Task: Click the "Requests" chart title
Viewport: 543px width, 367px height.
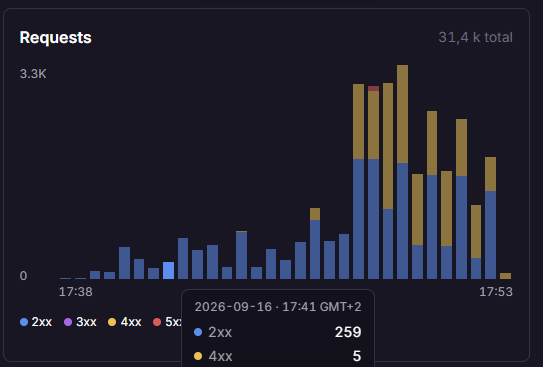Action: (55, 37)
